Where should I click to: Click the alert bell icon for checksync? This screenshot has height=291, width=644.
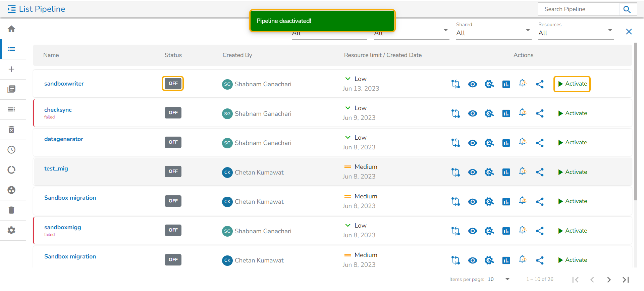pyautogui.click(x=522, y=113)
